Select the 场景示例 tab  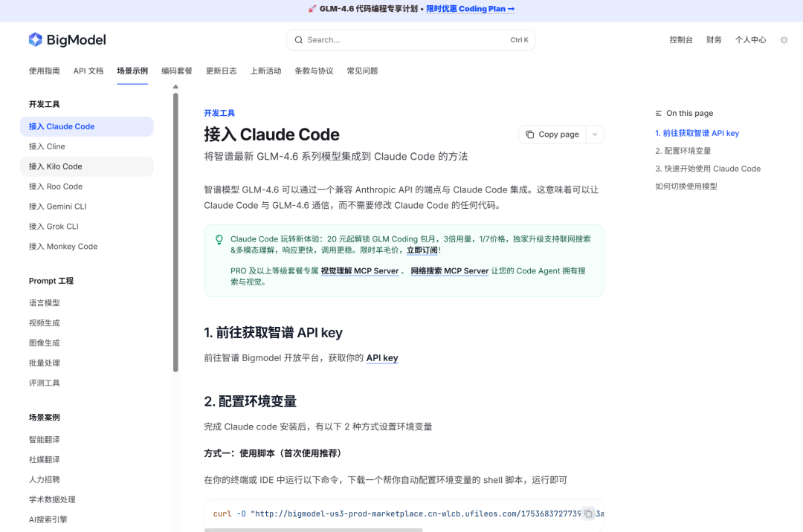pyautogui.click(x=132, y=71)
